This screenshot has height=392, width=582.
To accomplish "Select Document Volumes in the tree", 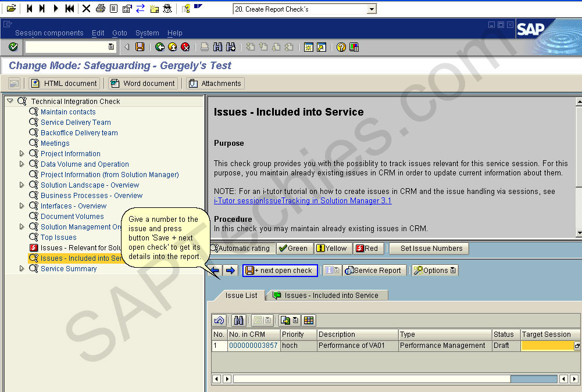I will click(x=72, y=216).
